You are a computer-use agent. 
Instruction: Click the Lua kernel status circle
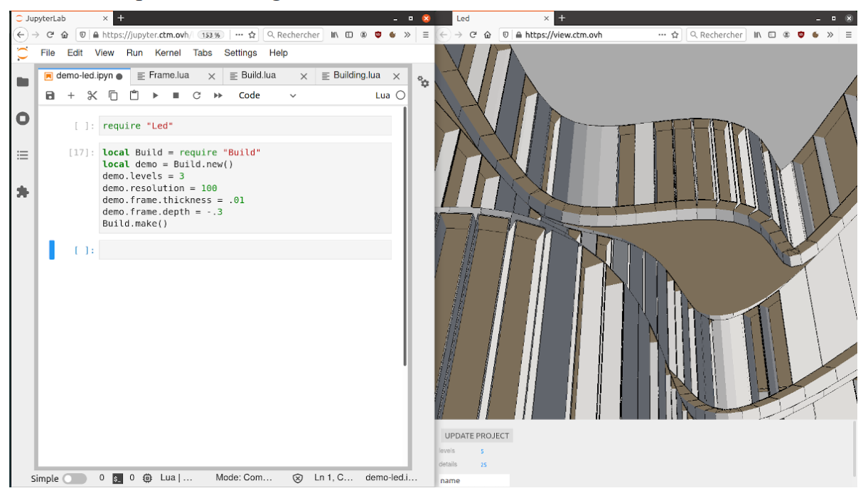(x=400, y=95)
